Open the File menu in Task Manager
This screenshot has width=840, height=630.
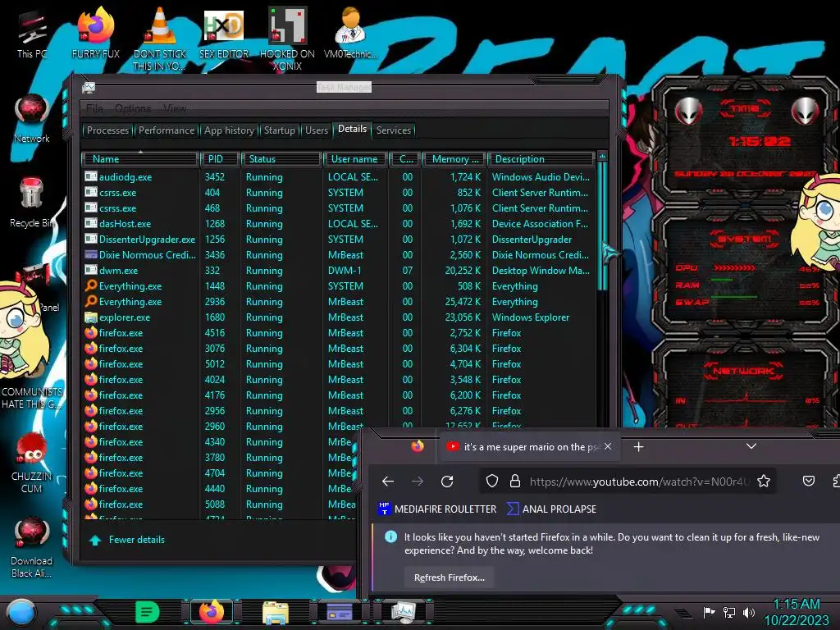pyautogui.click(x=95, y=109)
